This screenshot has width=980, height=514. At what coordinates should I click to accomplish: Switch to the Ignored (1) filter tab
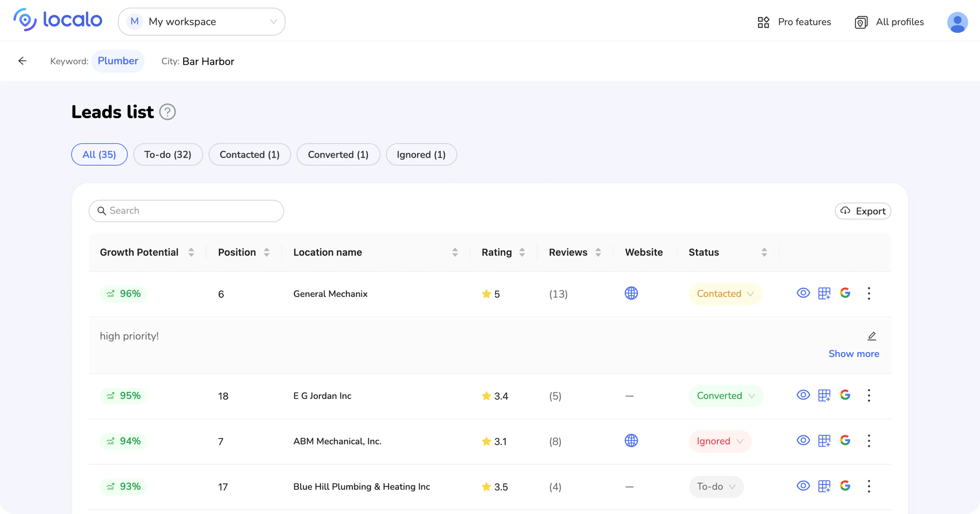click(421, 154)
